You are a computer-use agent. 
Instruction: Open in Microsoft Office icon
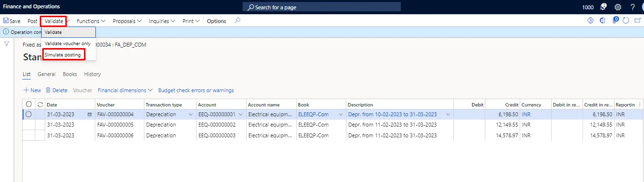pos(603,21)
